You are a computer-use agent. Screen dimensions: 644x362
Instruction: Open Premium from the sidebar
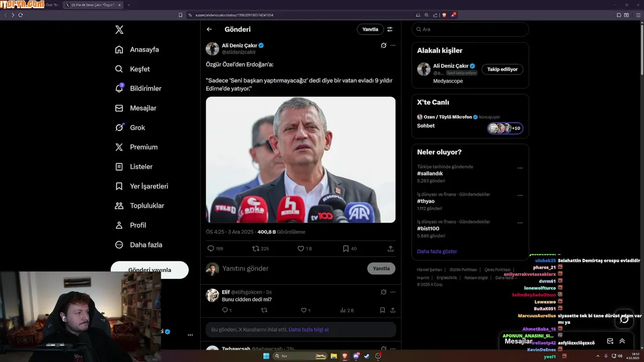pyautogui.click(x=137, y=147)
